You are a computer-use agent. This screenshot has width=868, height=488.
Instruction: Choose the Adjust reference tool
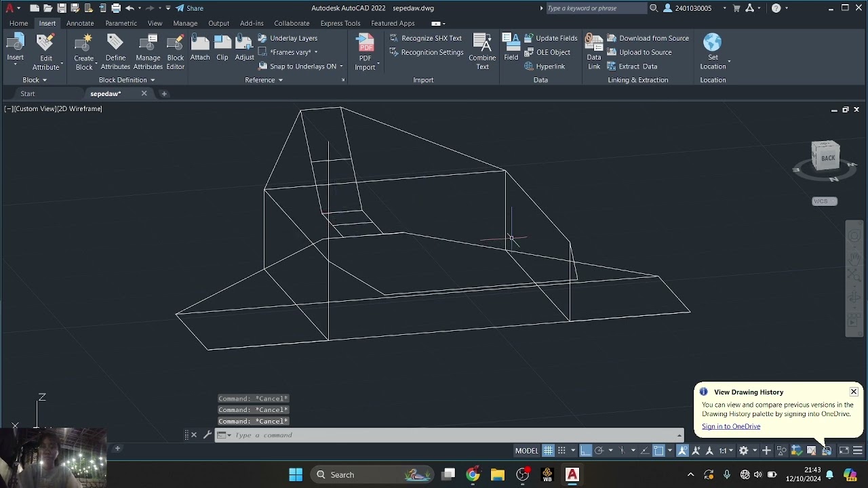(244, 47)
